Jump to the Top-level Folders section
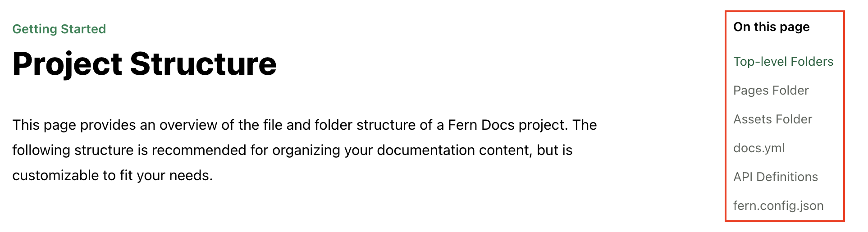868x232 pixels. [783, 62]
